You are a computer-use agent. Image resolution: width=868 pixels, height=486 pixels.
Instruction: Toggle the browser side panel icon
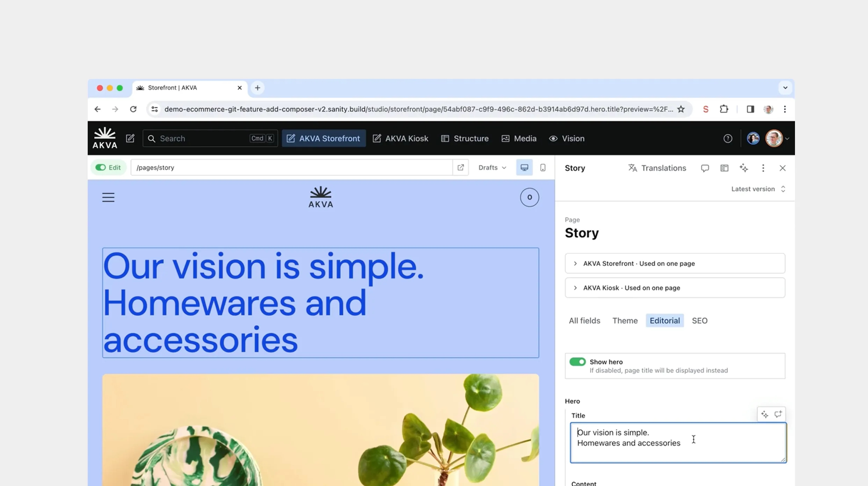click(x=750, y=109)
